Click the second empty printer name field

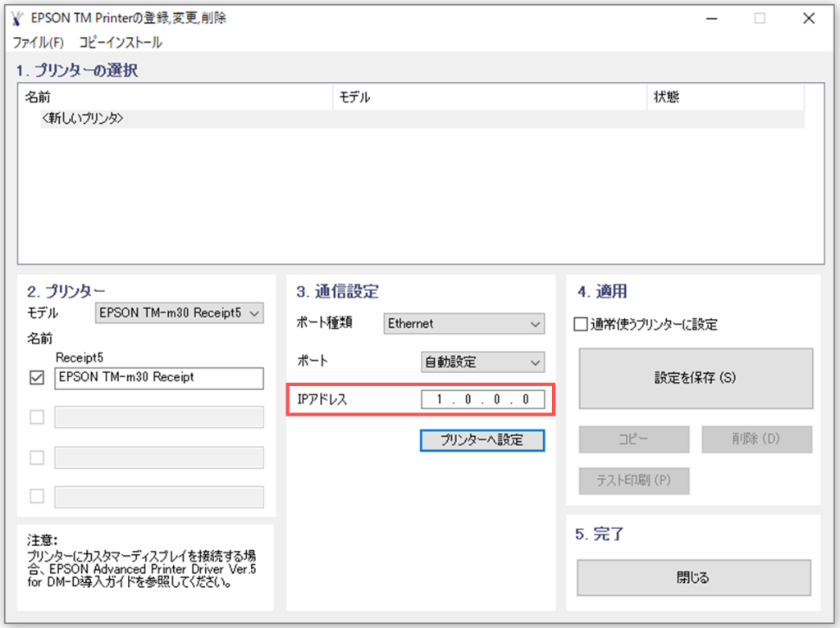[x=159, y=417]
